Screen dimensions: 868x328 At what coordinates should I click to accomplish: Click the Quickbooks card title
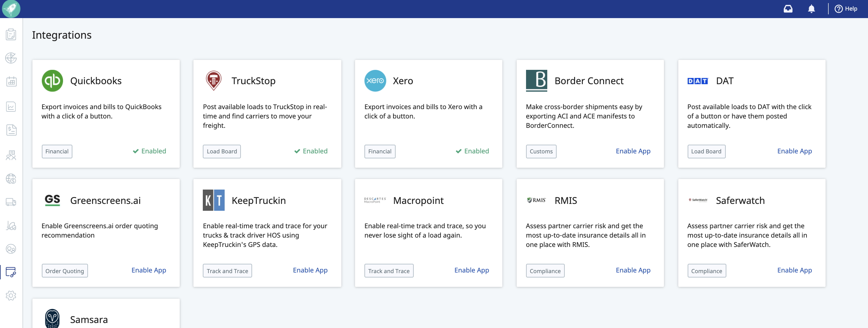point(96,81)
